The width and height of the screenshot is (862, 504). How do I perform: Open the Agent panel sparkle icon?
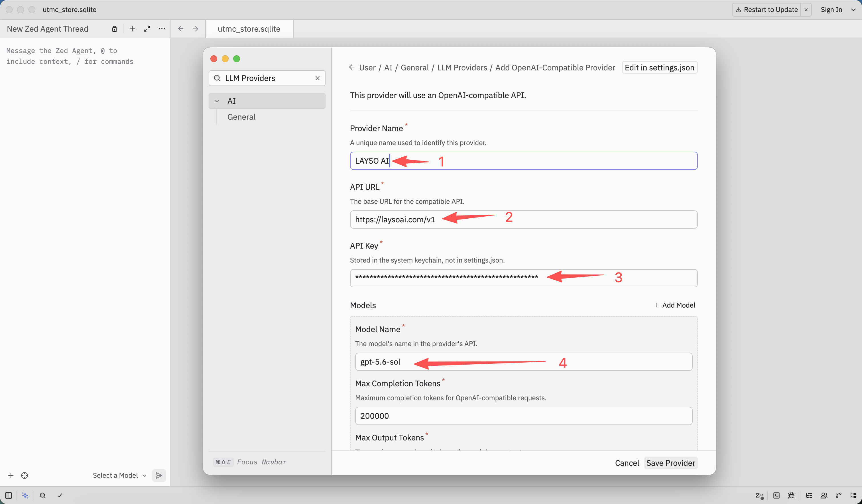click(25, 495)
